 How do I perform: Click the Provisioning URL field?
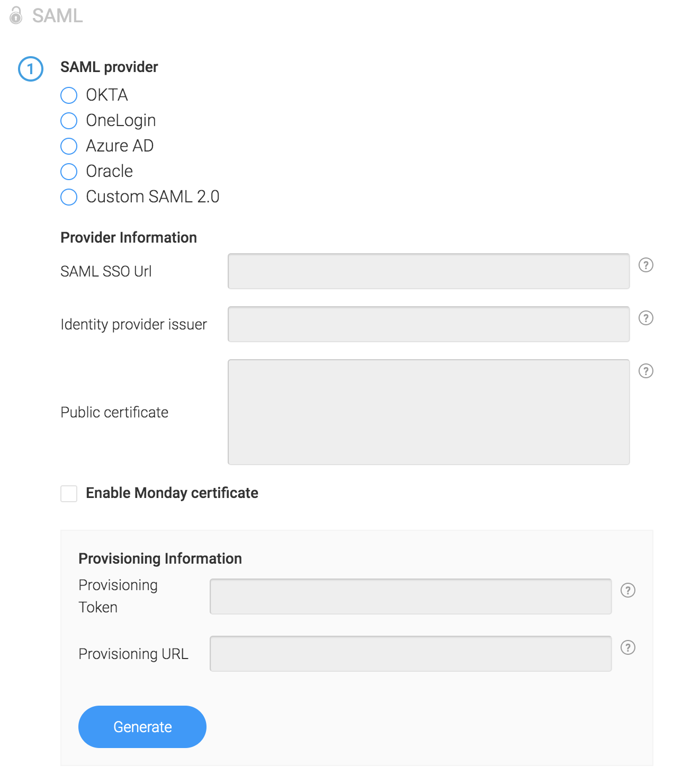point(411,654)
